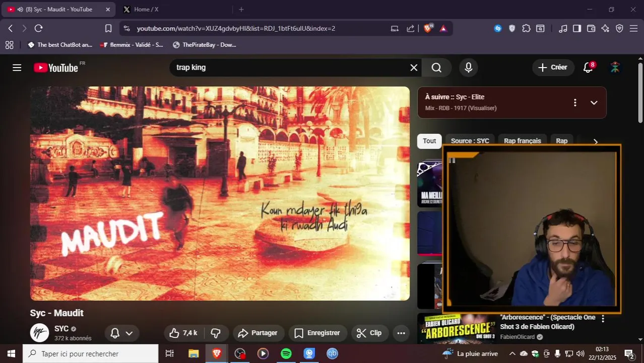
Task: Open File Explorer from taskbar
Action: (x=194, y=354)
